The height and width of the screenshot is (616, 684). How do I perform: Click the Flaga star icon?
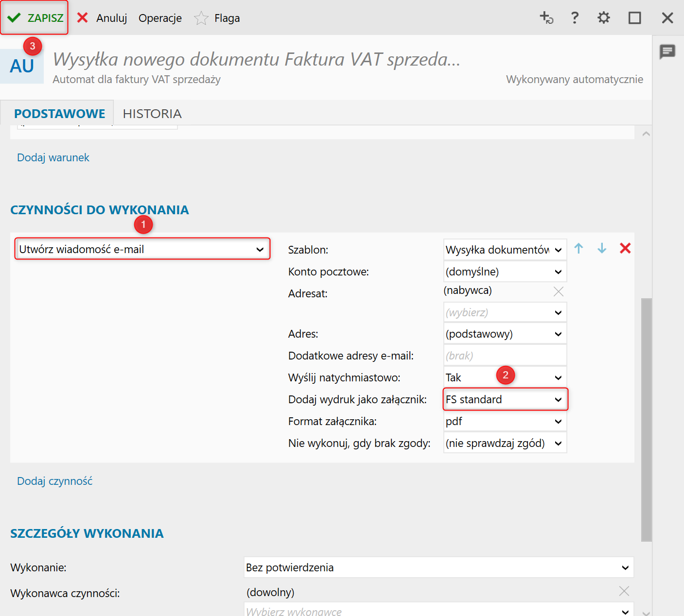(201, 18)
